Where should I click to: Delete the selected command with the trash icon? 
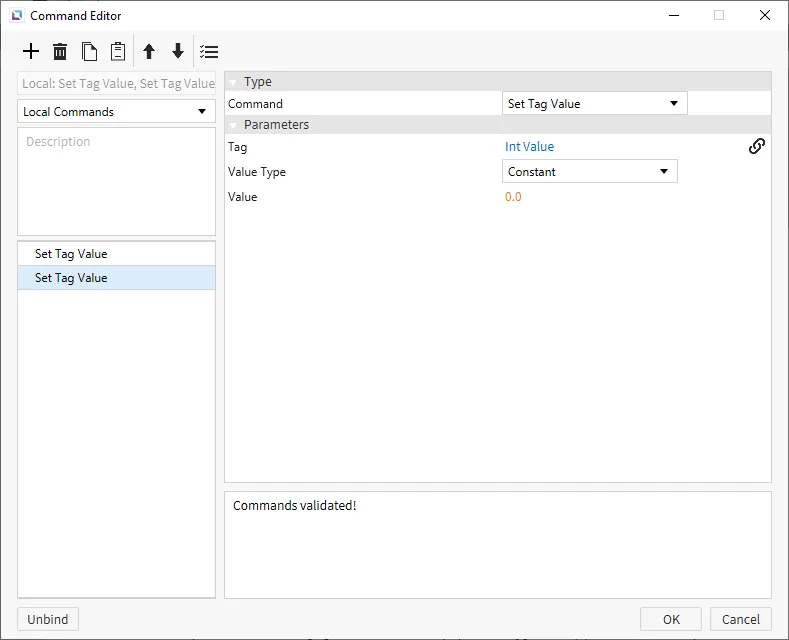click(60, 52)
